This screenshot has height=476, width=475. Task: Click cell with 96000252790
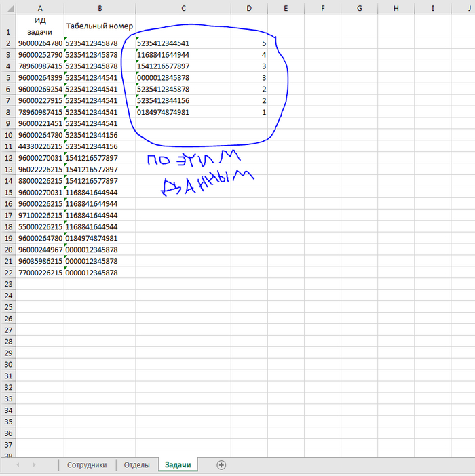click(x=40, y=55)
